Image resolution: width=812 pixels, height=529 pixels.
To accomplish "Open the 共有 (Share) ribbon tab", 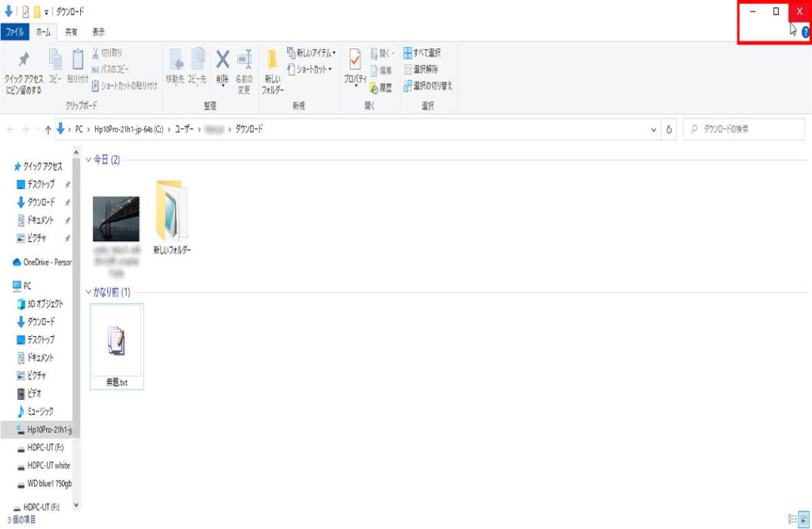I will pyautogui.click(x=71, y=32).
